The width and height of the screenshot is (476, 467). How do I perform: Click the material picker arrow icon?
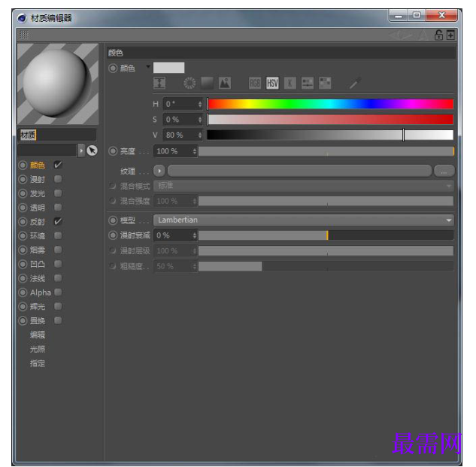coord(92,150)
